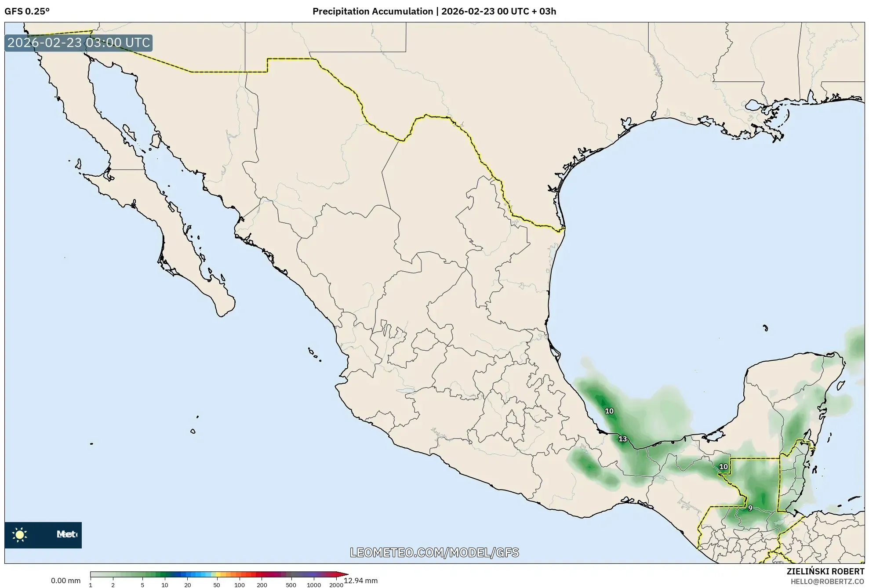Toggle the 2026-02-23 03:00 UTC timestamp badge

pyautogui.click(x=78, y=43)
